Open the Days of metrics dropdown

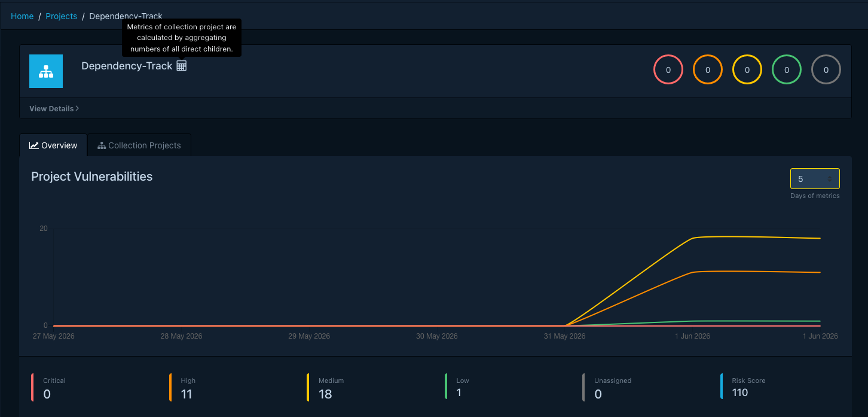pyautogui.click(x=815, y=179)
